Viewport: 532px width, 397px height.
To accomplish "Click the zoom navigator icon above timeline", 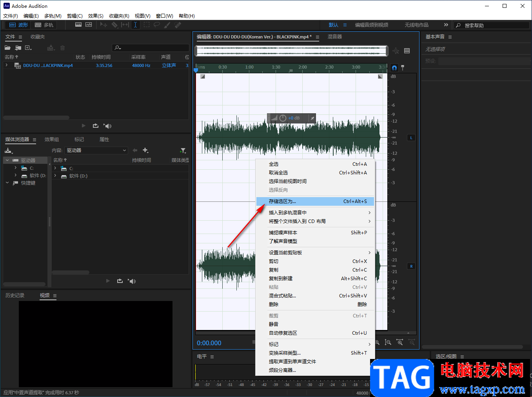I will (396, 51).
